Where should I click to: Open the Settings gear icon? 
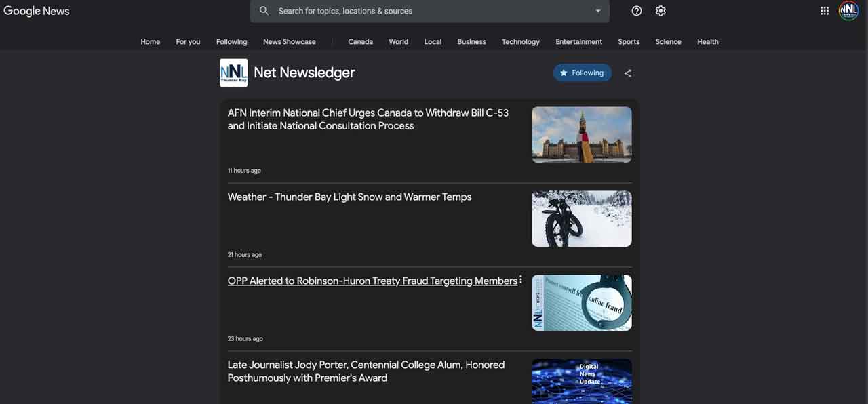click(x=660, y=11)
